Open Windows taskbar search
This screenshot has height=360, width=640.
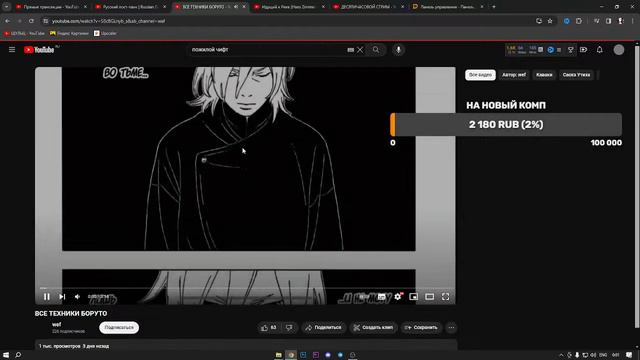[x=18, y=355]
